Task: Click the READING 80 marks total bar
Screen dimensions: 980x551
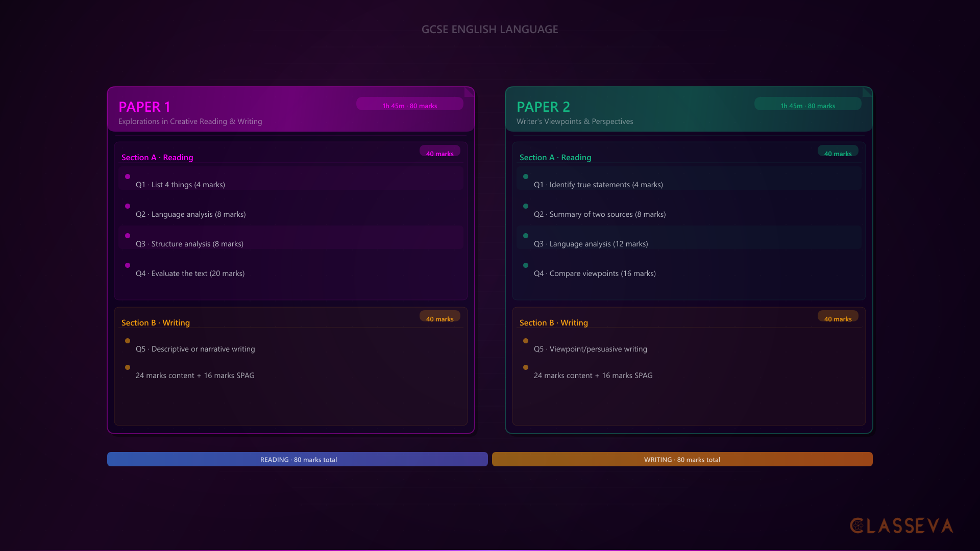Action: point(298,459)
